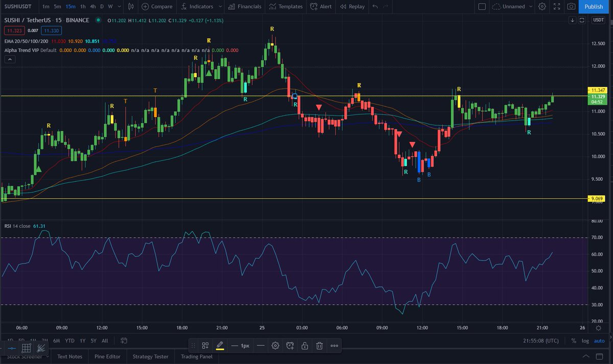613x364 pixels.
Task: Open more options in drawing toolbar
Action: [x=334, y=346]
